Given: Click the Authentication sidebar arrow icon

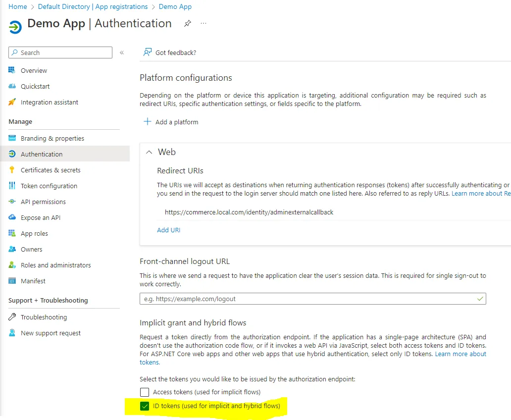Looking at the screenshot, I should (x=12, y=154).
